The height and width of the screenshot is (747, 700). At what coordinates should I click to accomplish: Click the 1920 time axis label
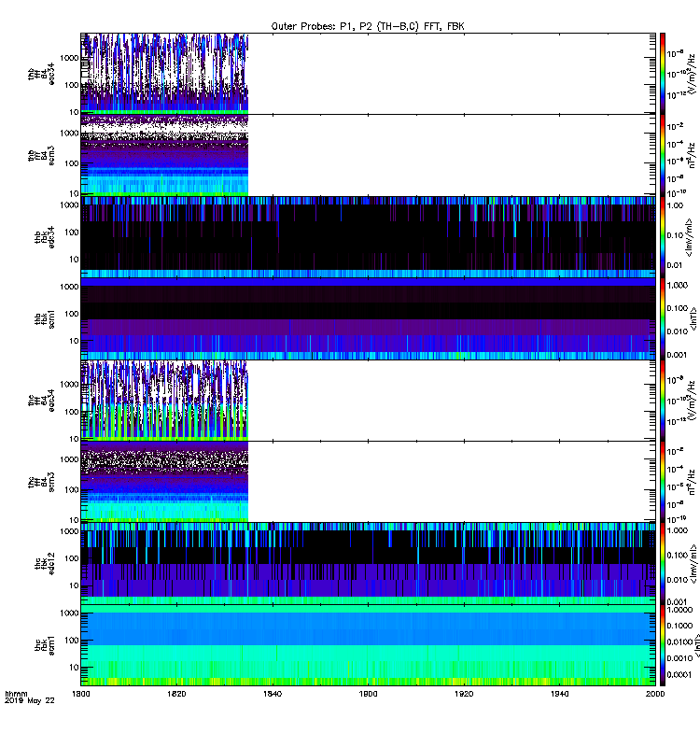coord(464,694)
